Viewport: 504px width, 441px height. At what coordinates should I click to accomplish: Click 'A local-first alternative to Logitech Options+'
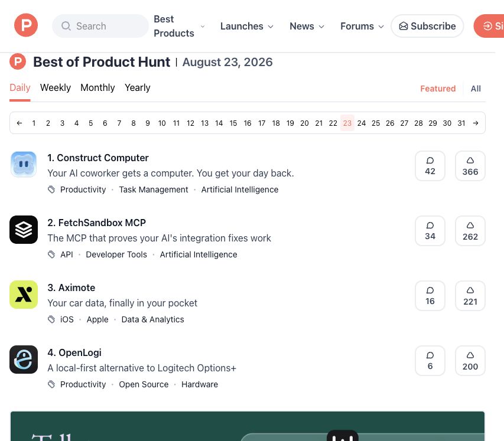142,368
